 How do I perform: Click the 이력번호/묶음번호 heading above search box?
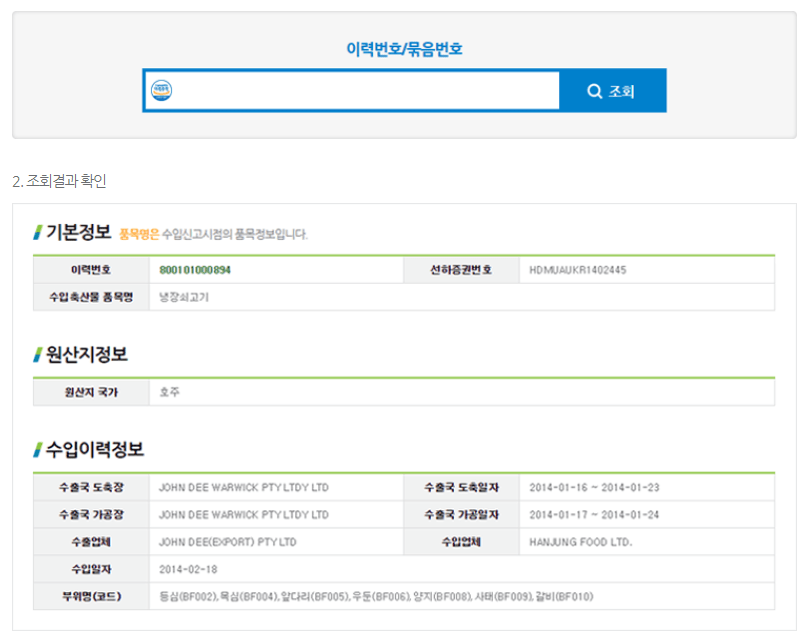(x=404, y=49)
